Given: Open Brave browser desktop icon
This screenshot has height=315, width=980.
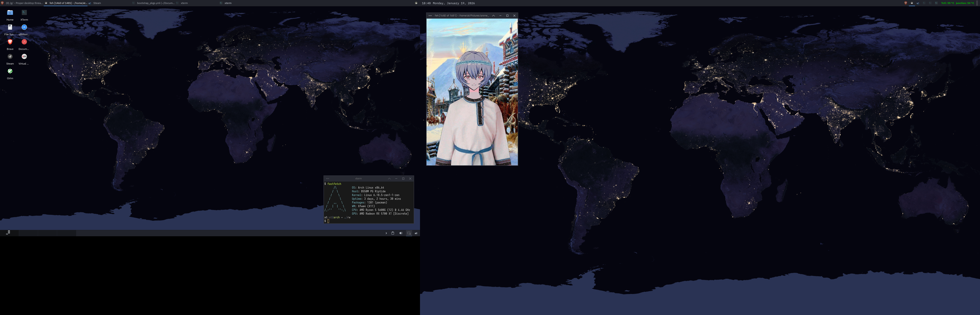Looking at the screenshot, I should point(10,42).
